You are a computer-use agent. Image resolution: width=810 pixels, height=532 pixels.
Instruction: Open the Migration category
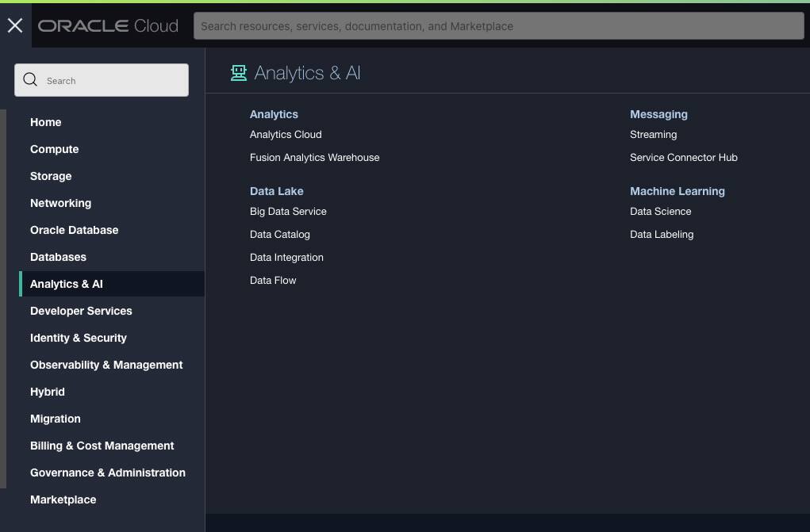[x=56, y=419]
